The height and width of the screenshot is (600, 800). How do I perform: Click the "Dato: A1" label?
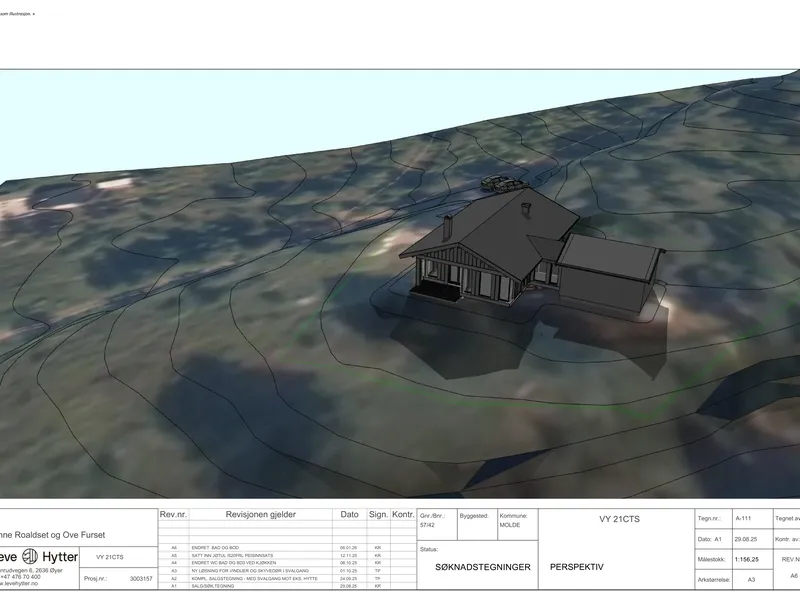click(x=710, y=539)
